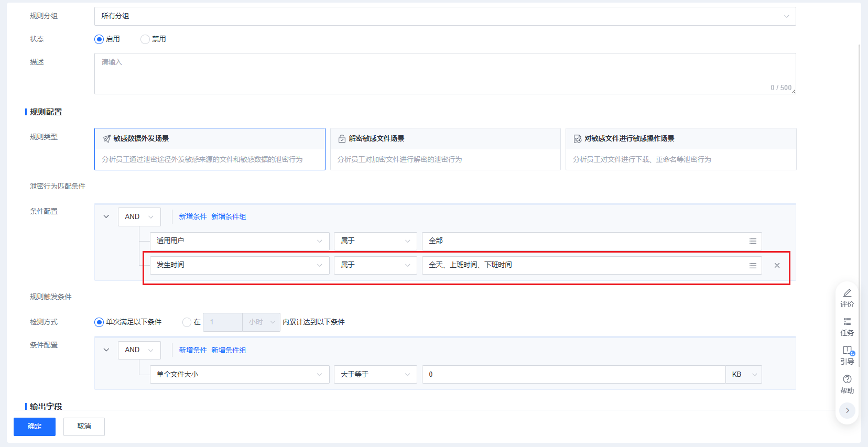Click the 帮助 question mark icon

tap(847, 379)
